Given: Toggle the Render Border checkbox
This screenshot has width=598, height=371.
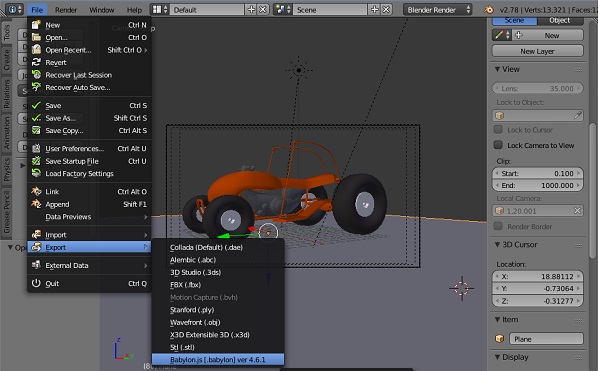Looking at the screenshot, I should (498, 226).
